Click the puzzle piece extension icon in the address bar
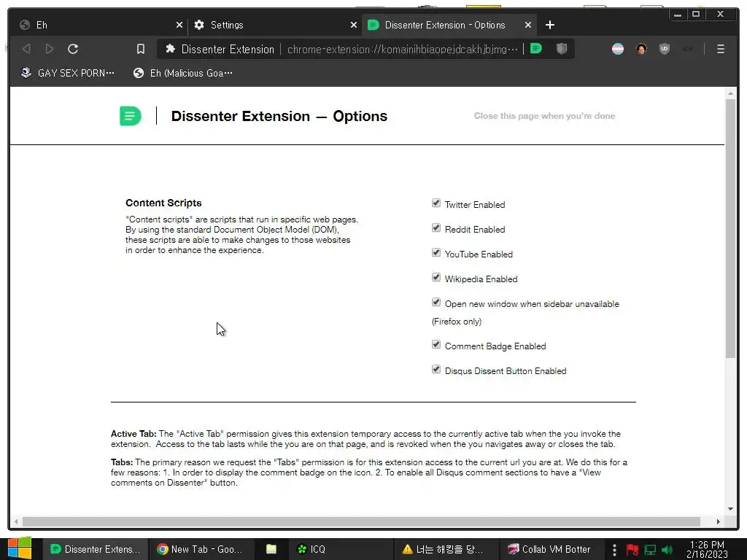Viewport: 747px width, 560px height. tap(170, 49)
